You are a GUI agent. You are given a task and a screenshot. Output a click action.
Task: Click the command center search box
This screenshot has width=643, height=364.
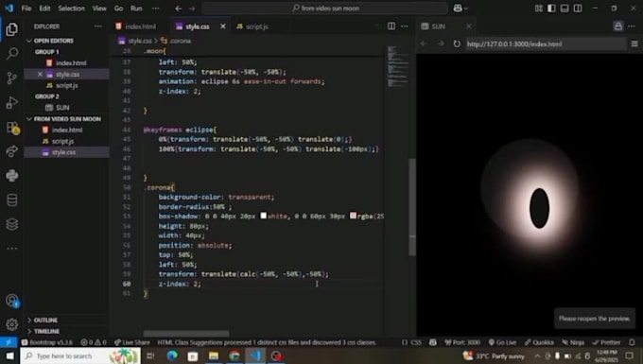click(324, 9)
